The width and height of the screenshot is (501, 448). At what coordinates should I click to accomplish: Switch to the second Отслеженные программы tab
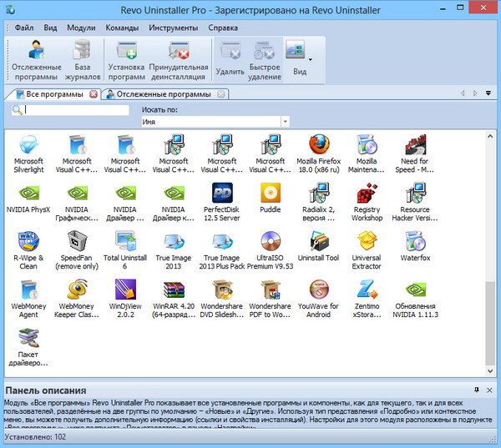[x=159, y=94]
